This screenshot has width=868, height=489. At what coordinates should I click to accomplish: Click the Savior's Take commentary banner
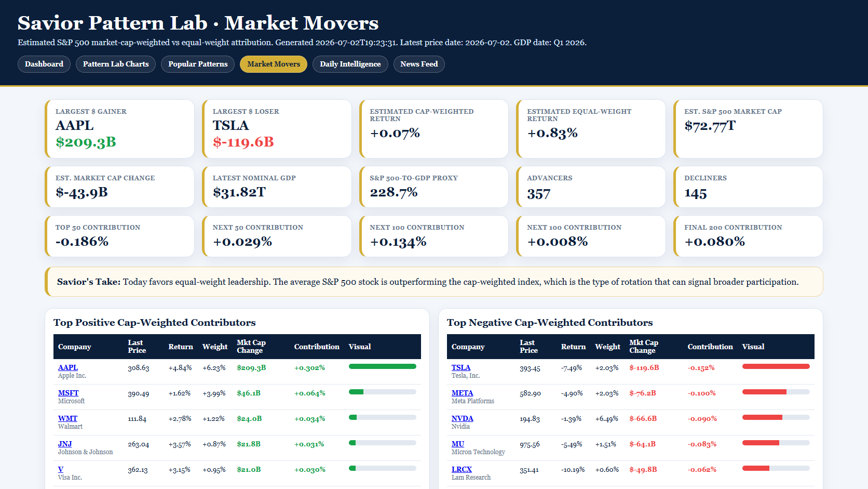point(434,282)
